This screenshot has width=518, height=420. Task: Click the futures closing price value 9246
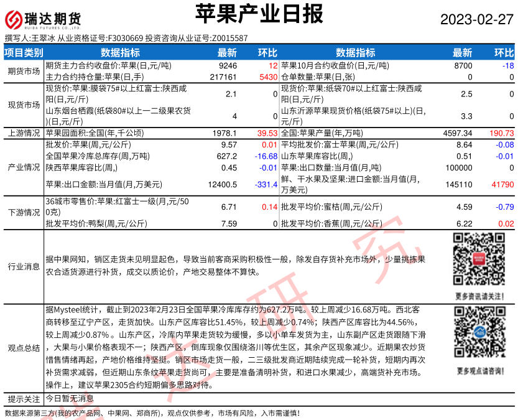pos(228,65)
